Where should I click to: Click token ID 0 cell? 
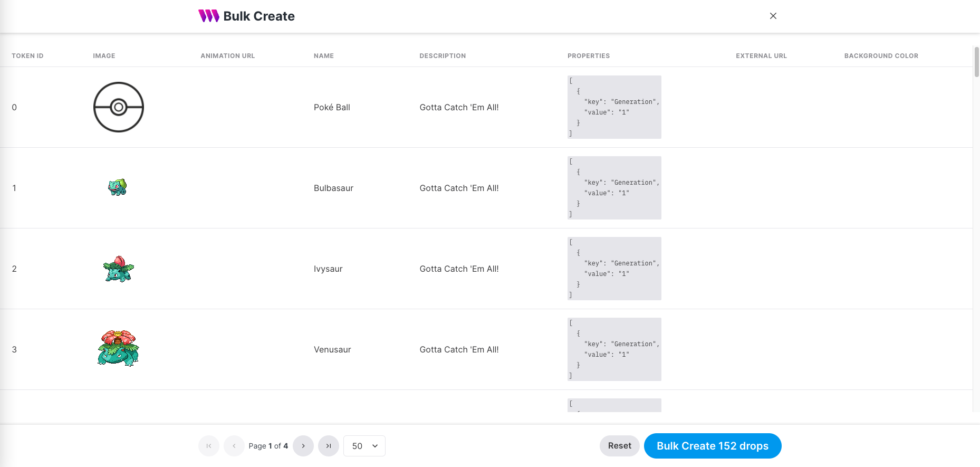14,107
